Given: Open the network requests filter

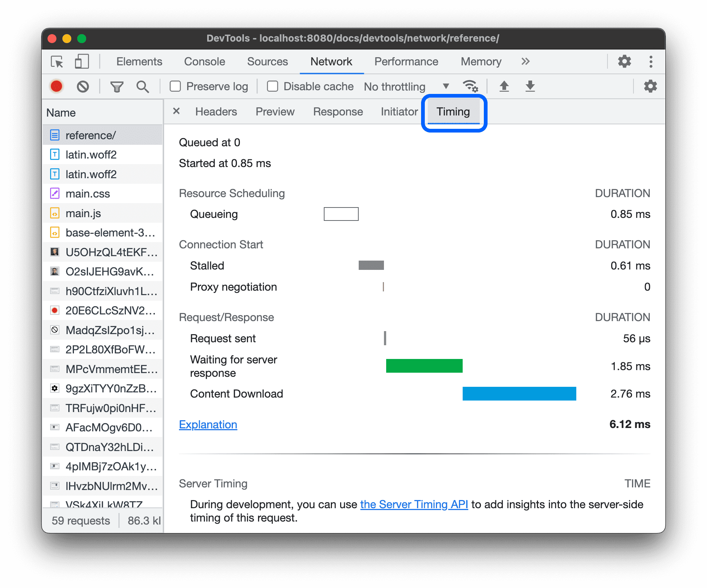Looking at the screenshot, I should [117, 86].
